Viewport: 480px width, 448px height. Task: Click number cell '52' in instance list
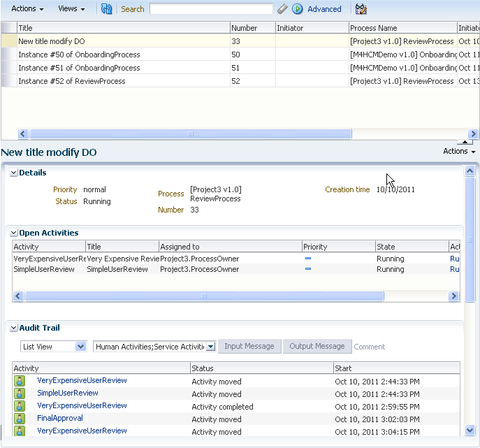click(252, 81)
